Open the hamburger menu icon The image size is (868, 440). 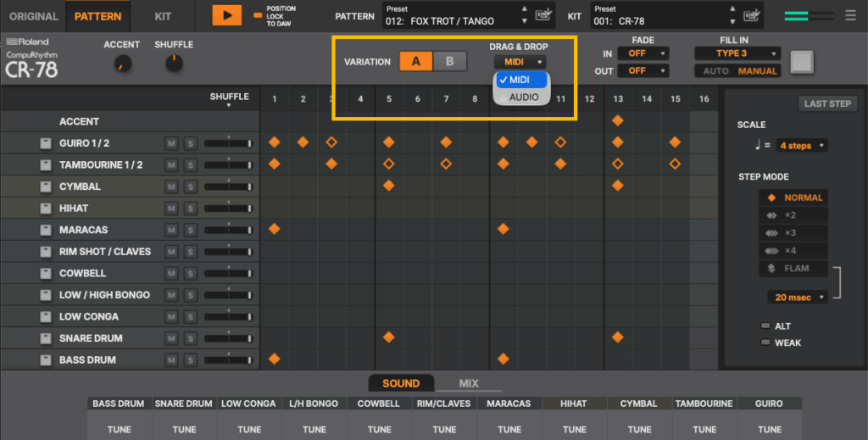[850, 15]
